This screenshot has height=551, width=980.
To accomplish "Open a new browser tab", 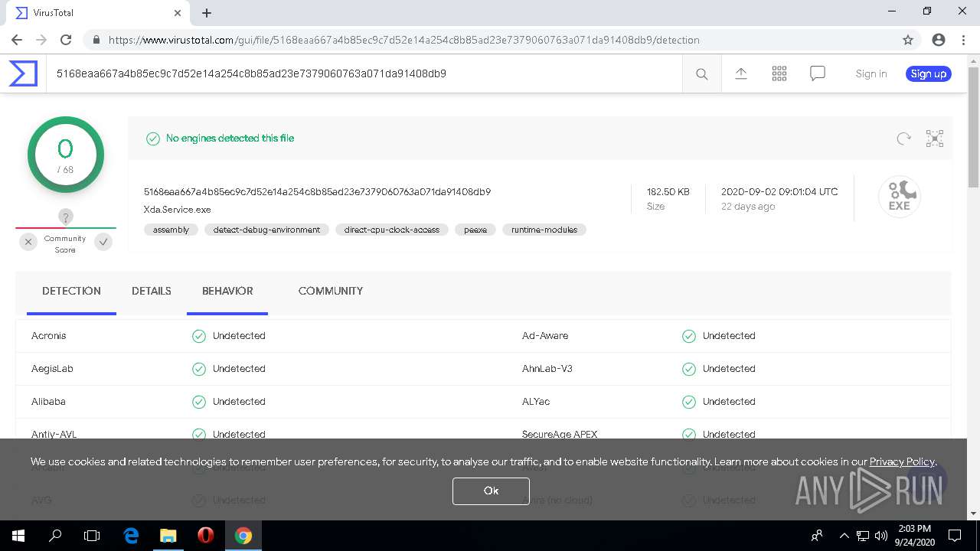I will click(207, 13).
